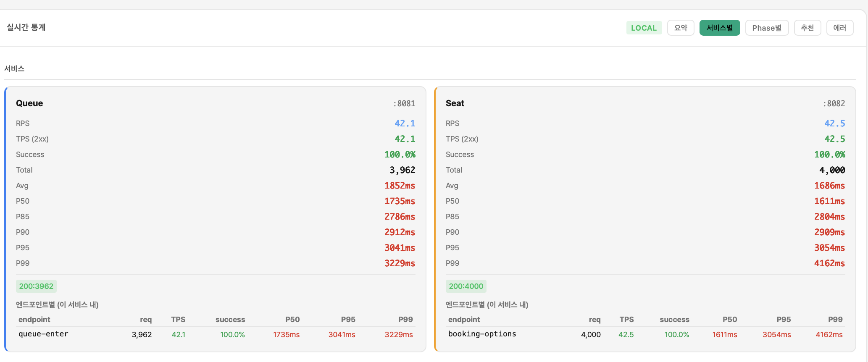
Task: Click the green LOCAL environment badge
Action: point(644,28)
